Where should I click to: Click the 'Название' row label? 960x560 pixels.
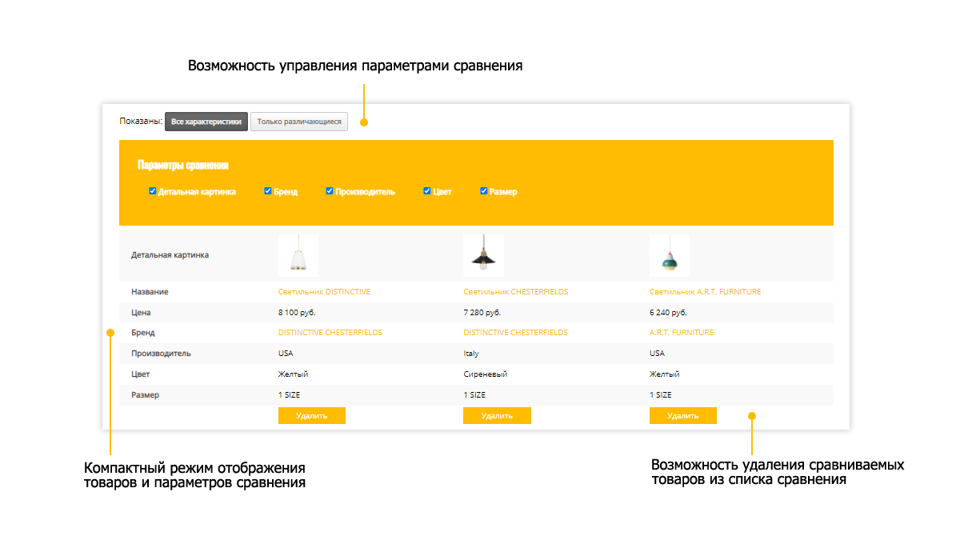pos(150,292)
